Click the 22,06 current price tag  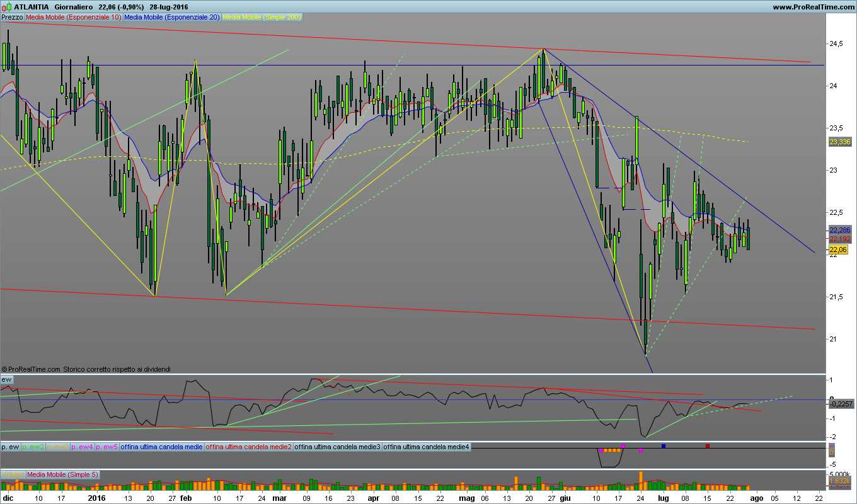[x=839, y=249]
